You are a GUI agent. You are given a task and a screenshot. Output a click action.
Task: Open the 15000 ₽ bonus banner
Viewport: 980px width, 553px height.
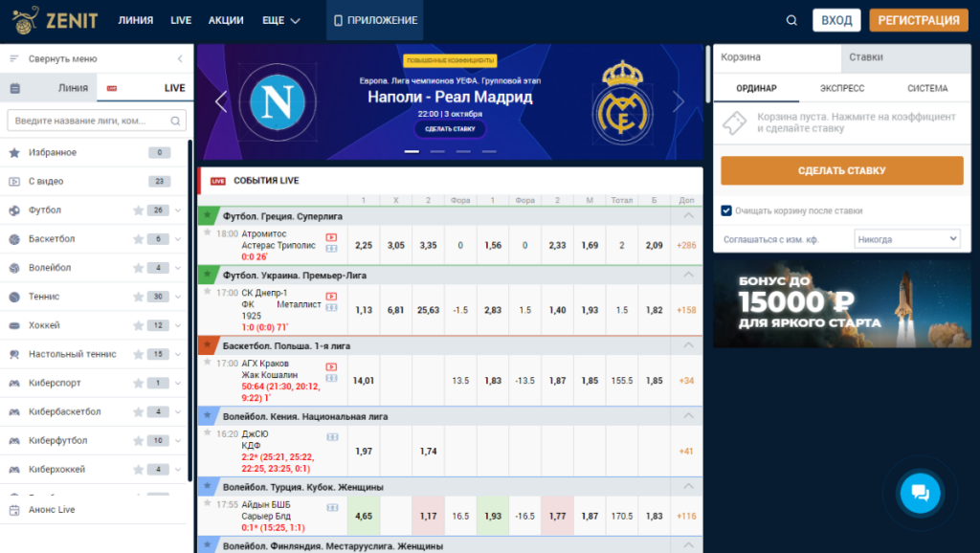(x=842, y=303)
